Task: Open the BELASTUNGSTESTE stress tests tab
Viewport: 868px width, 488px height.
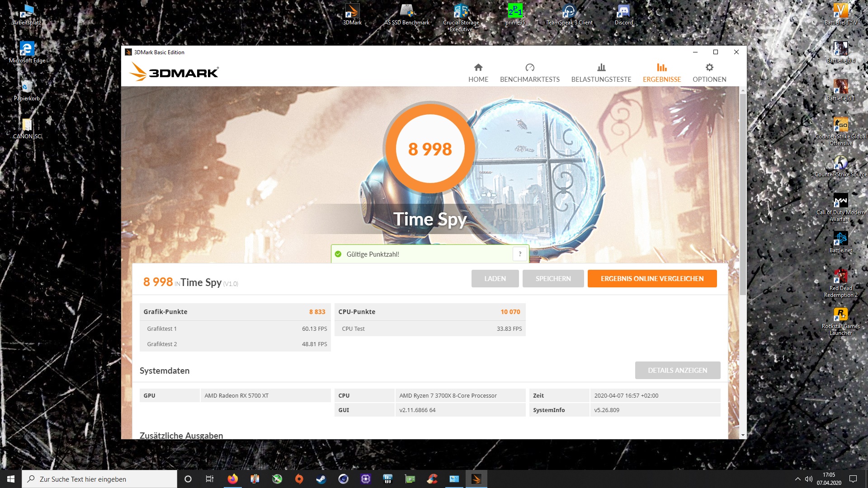Action: click(601, 73)
